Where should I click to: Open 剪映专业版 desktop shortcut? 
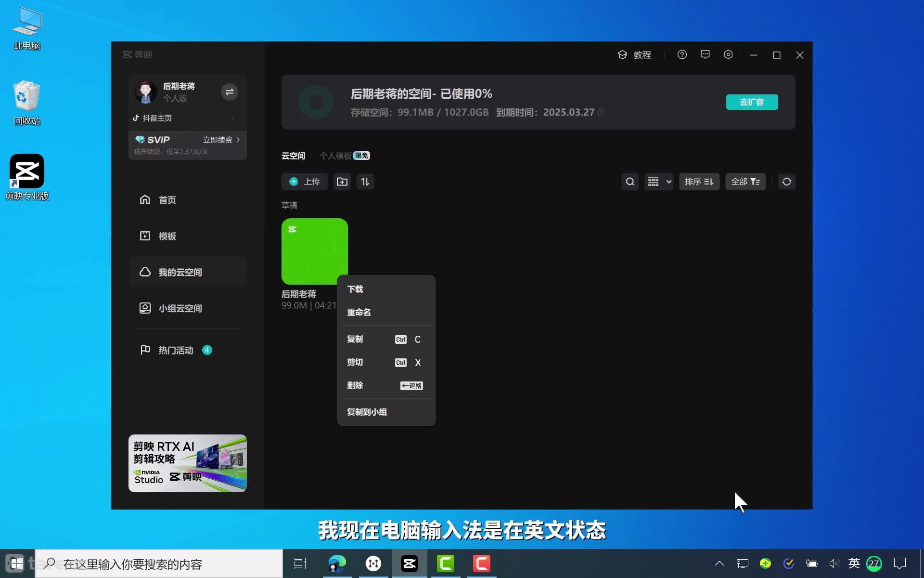click(27, 177)
